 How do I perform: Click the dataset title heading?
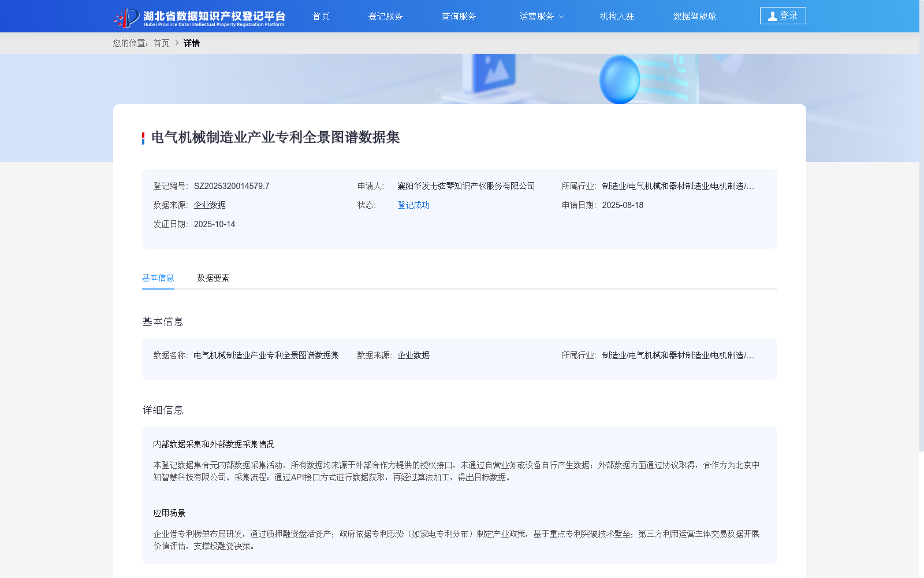click(x=275, y=138)
